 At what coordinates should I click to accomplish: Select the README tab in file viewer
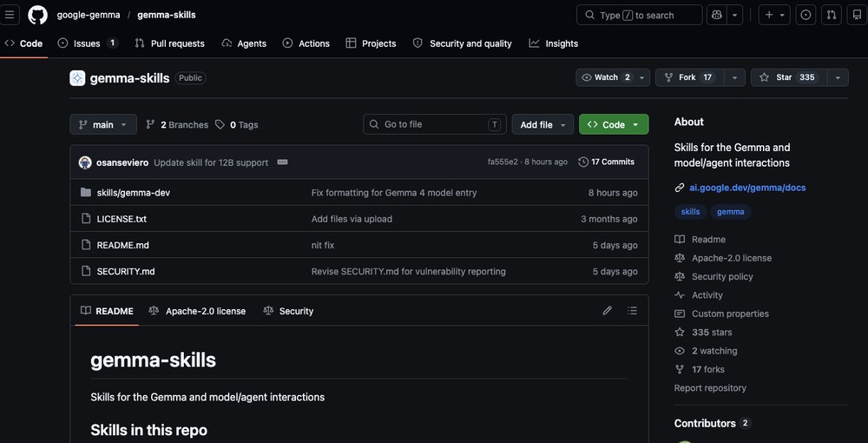(107, 311)
